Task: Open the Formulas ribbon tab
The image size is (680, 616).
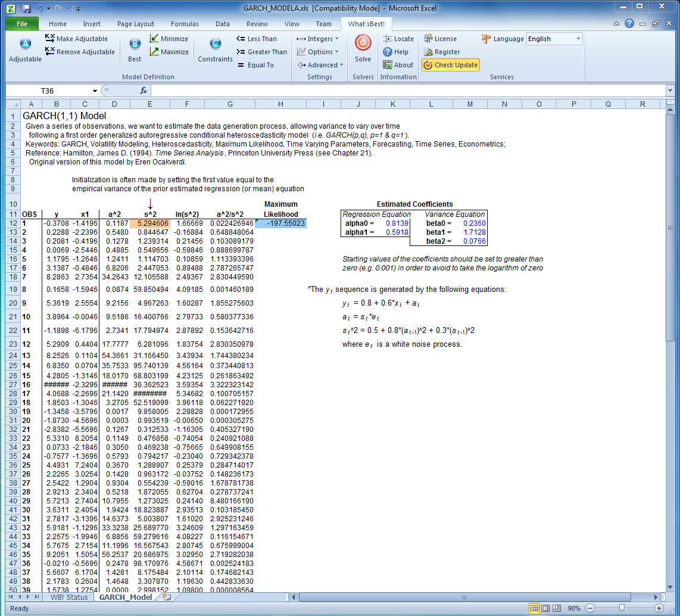Action: [185, 24]
